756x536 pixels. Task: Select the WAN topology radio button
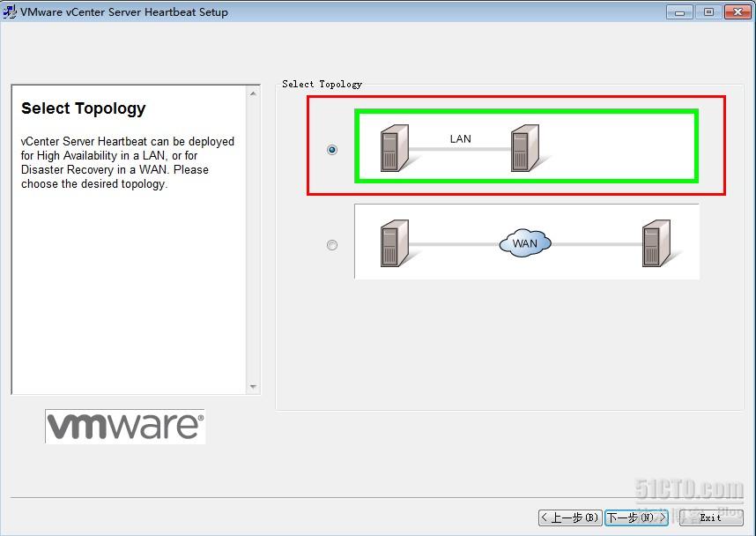click(331, 245)
